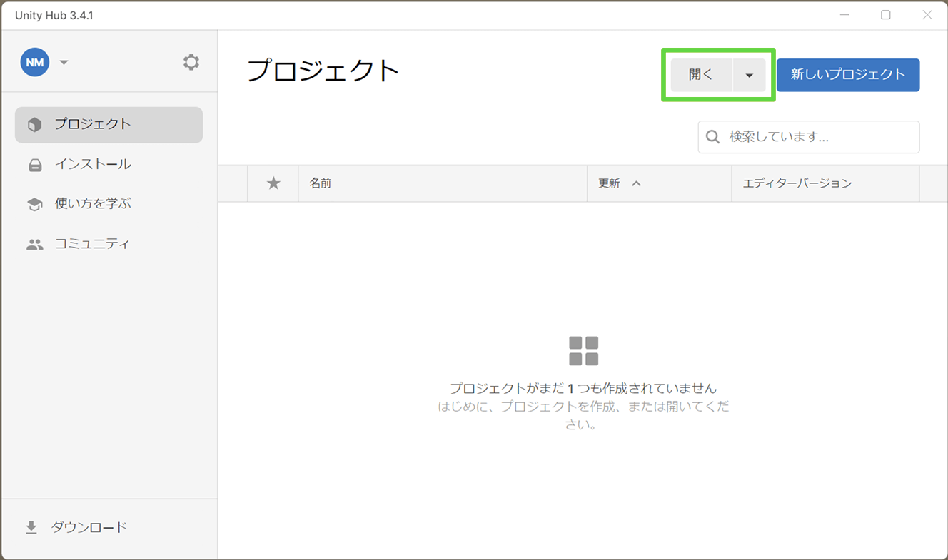Click the プロジェクトがまだ１つも作成されていません message

pyautogui.click(x=583, y=389)
